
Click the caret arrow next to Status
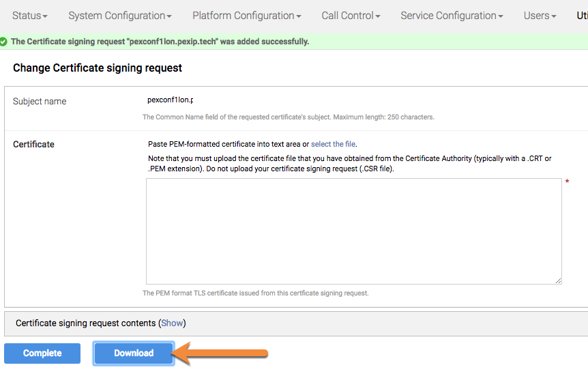(x=45, y=16)
